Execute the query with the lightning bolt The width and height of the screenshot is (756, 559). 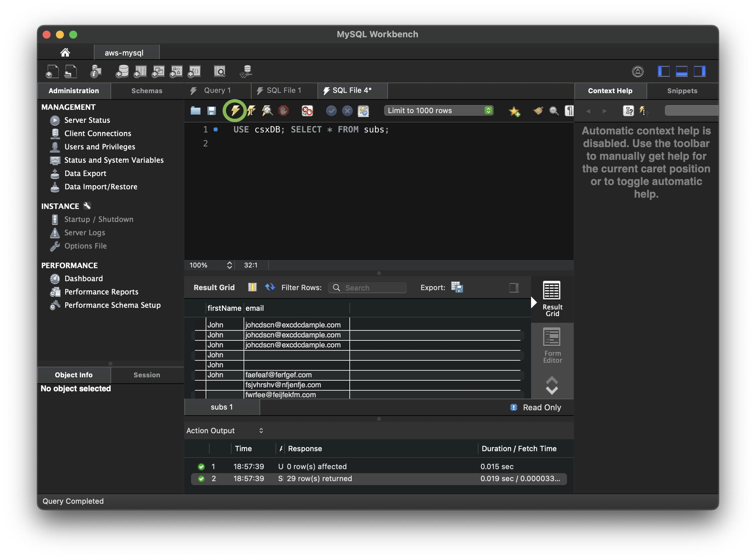[235, 111]
